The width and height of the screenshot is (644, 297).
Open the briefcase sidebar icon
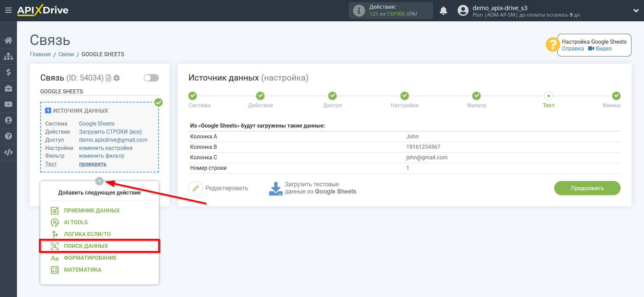click(x=8, y=88)
